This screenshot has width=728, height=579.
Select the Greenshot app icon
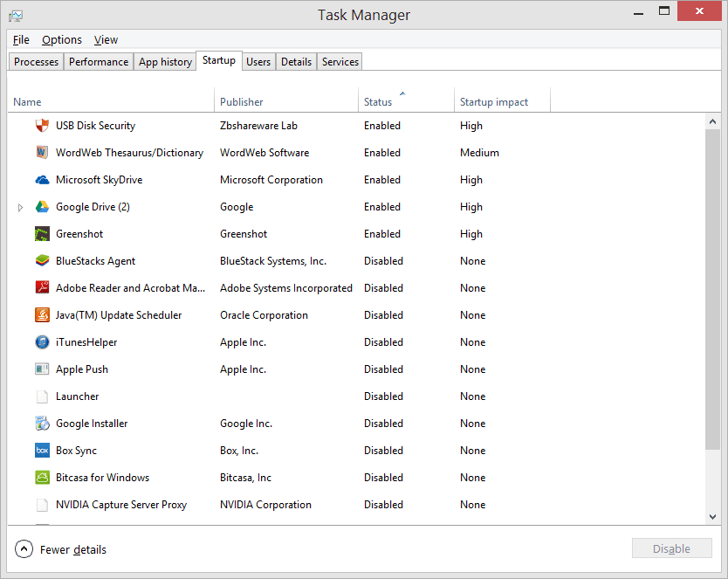[x=42, y=234]
